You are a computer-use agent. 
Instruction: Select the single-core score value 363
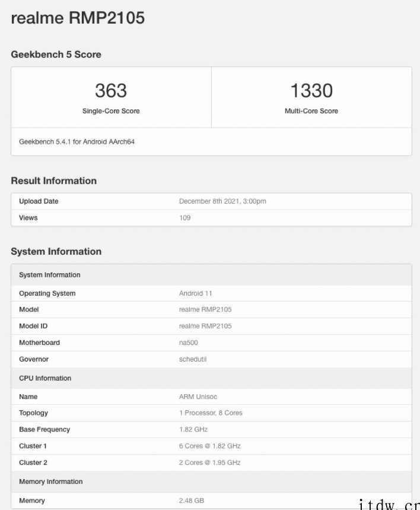coord(111,90)
